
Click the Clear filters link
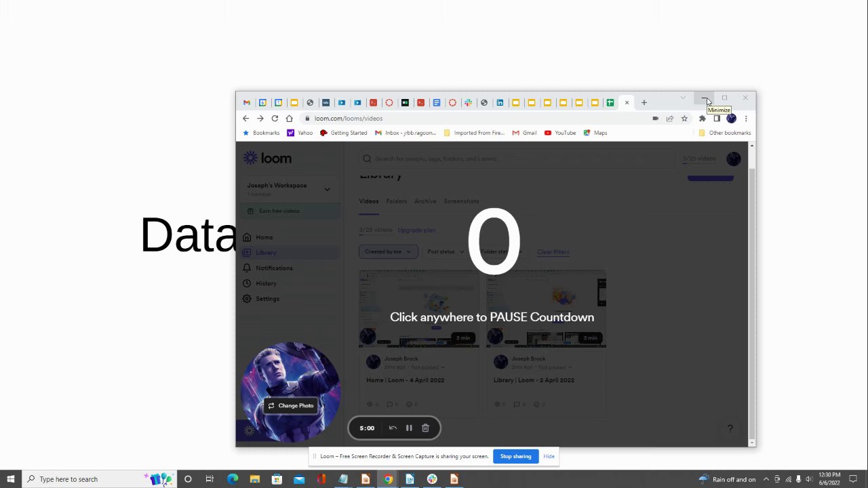[x=553, y=252]
